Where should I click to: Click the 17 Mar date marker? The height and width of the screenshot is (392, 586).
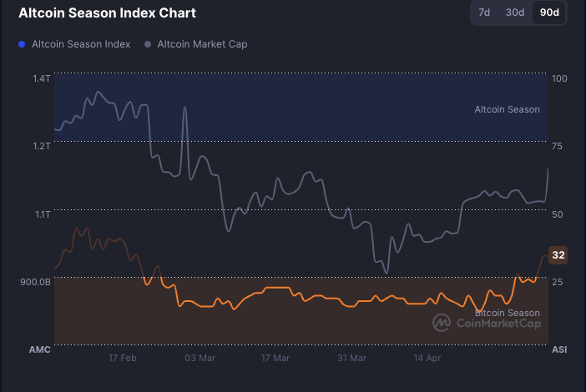pyautogui.click(x=275, y=358)
